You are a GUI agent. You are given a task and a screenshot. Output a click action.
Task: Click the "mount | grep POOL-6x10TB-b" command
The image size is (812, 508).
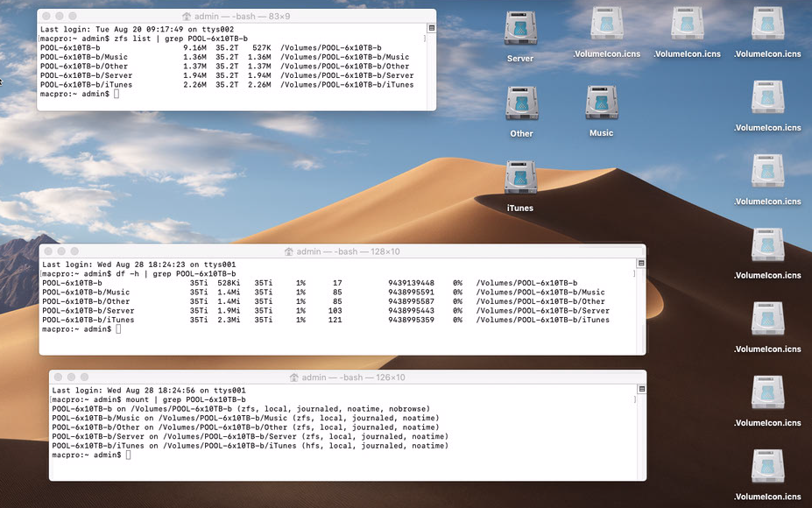pyautogui.click(x=186, y=399)
